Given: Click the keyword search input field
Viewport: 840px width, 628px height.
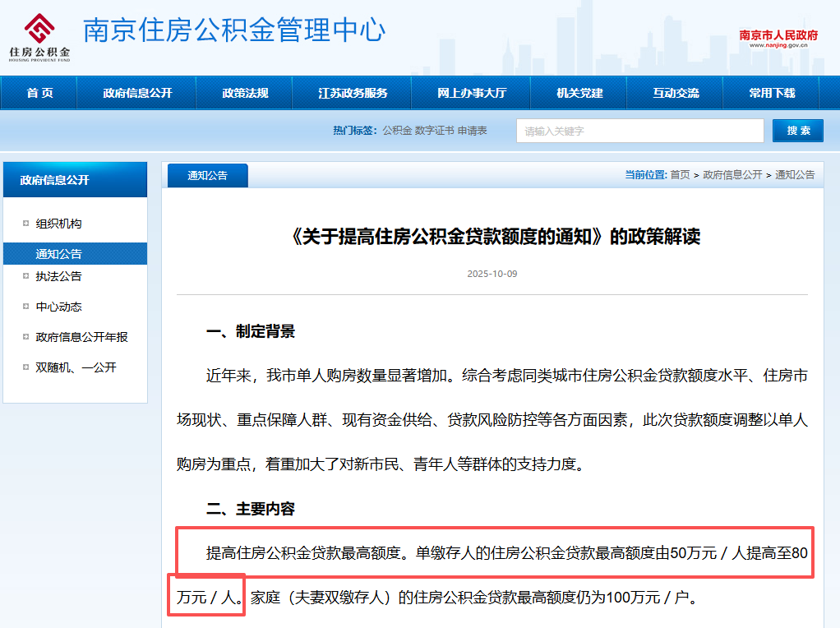Looking at the screenshot, I should click(x=639, y=131).
